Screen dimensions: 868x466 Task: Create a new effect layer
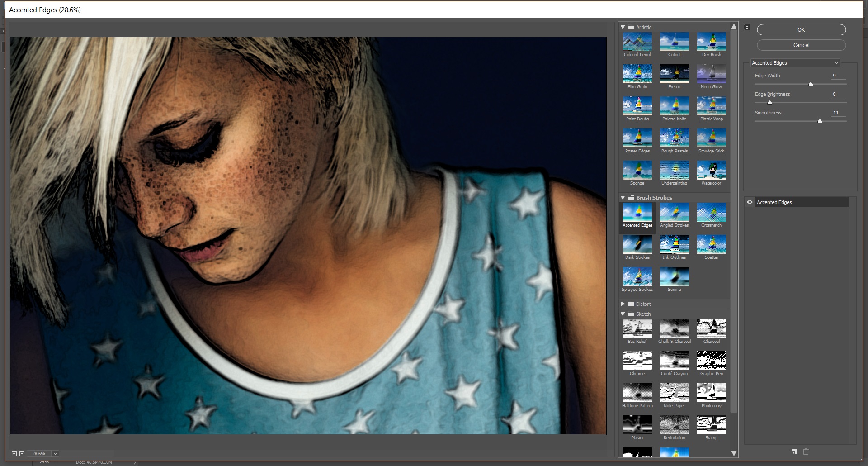point(794,452)
